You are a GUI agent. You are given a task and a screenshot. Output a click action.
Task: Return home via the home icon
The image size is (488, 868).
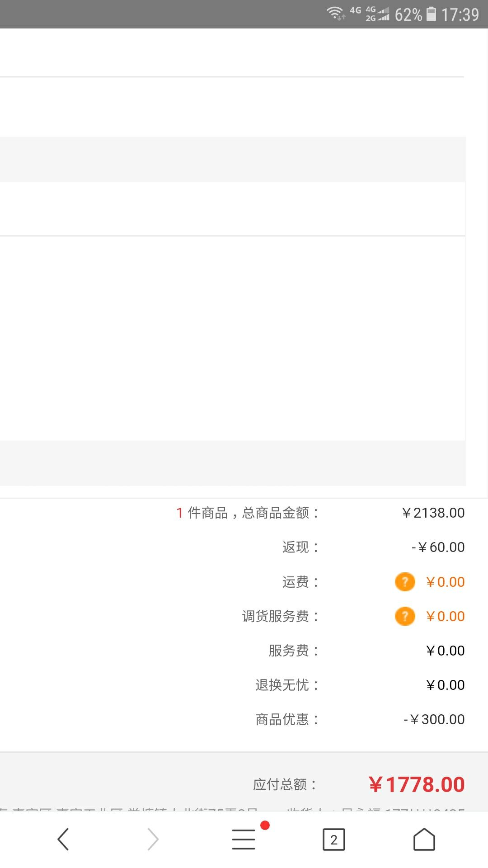click(x=424, y=839)
